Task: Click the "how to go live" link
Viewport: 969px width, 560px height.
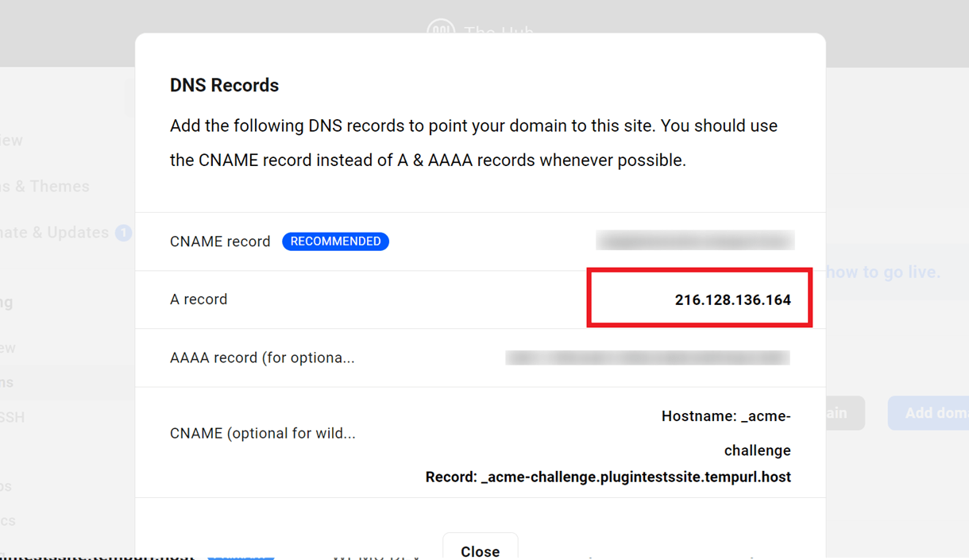Action: pos(883,272)
